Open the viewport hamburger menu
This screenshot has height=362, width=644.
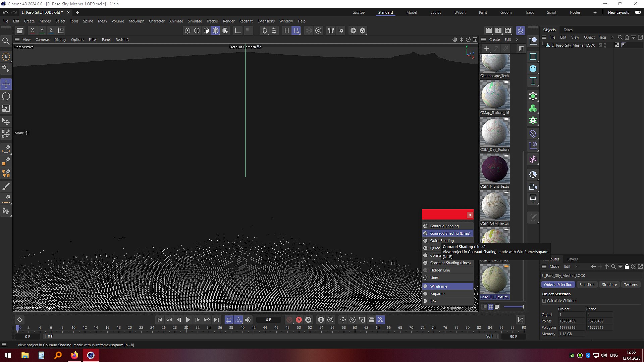[17, 40]
